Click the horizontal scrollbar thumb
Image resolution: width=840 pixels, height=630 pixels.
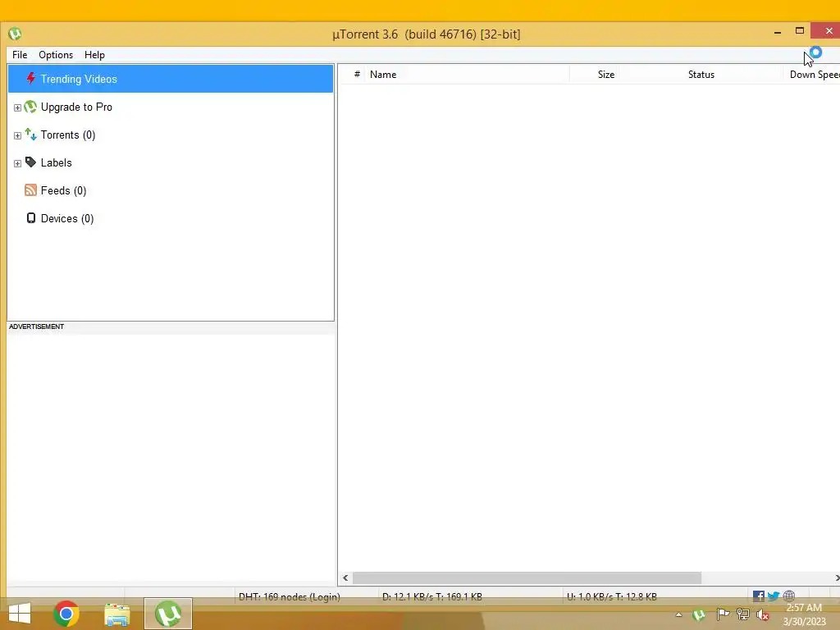coord(527,577)
